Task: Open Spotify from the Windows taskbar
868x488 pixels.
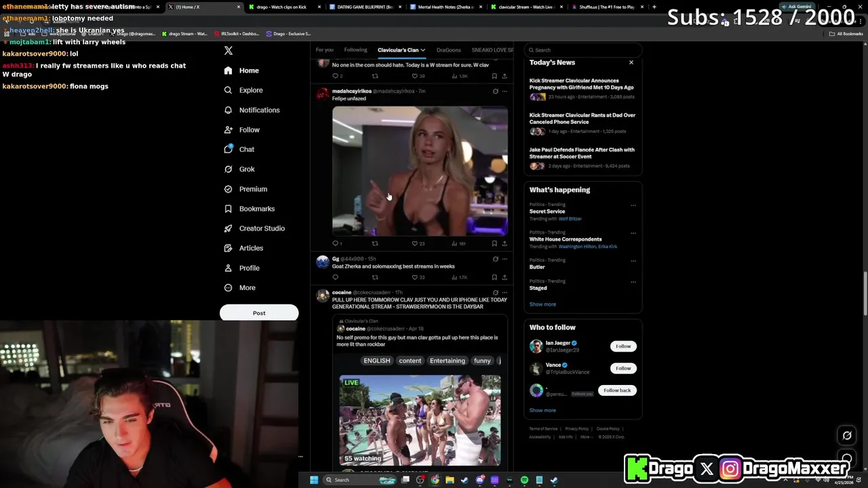Action: 524,480
